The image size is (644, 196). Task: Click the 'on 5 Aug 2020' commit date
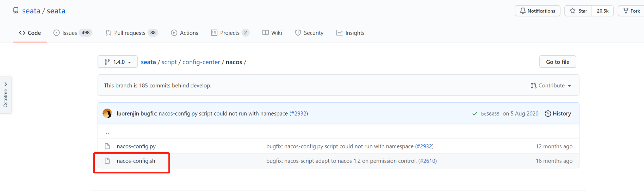(521, 114)
